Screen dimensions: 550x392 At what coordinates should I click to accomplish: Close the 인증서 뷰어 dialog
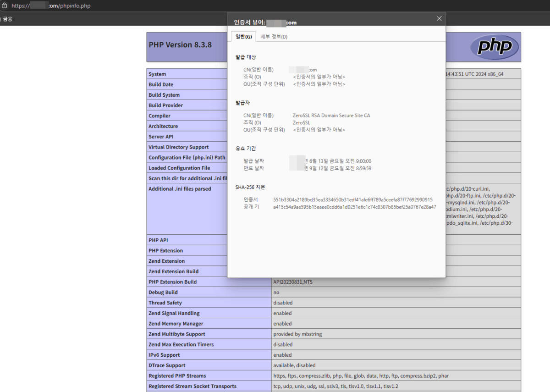pos(439,18)
